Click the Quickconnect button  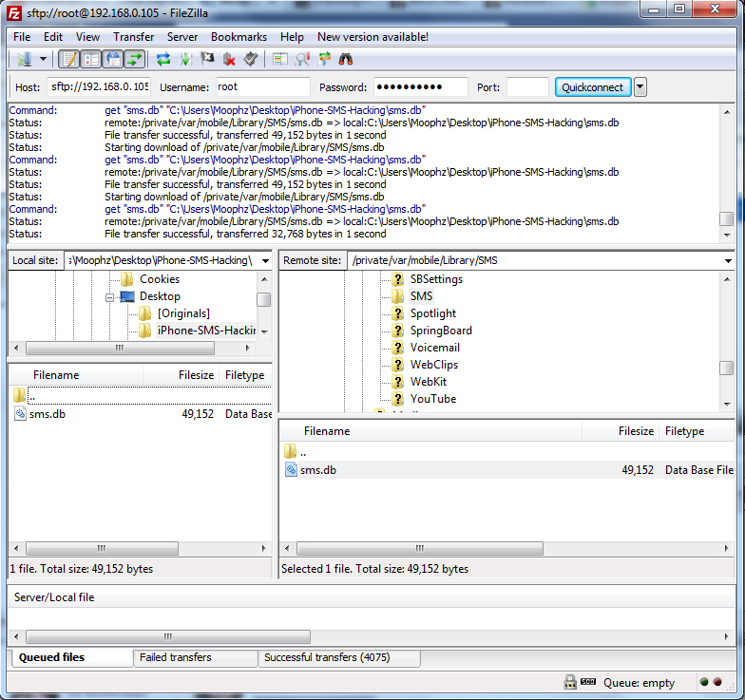click(x=593, y=87)
